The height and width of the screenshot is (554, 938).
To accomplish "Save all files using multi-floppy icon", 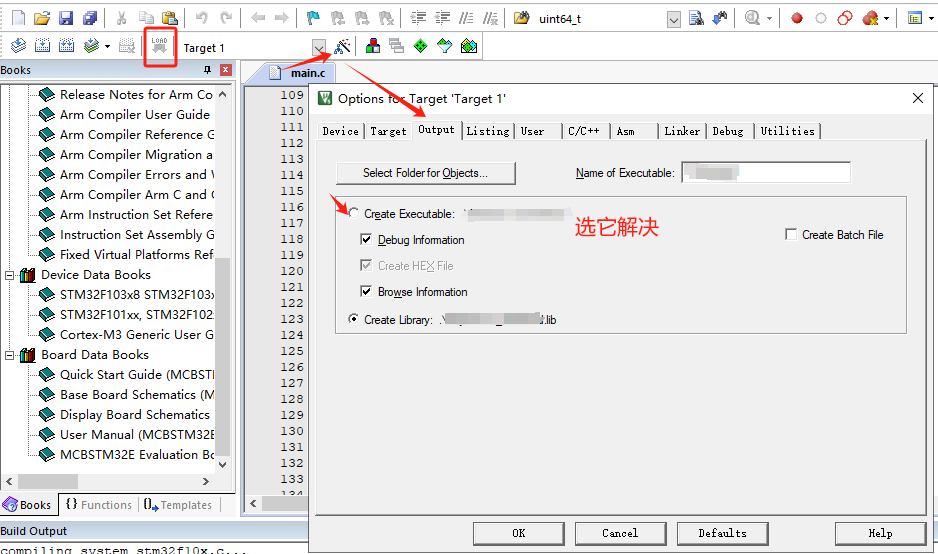I will coord(90,19).
